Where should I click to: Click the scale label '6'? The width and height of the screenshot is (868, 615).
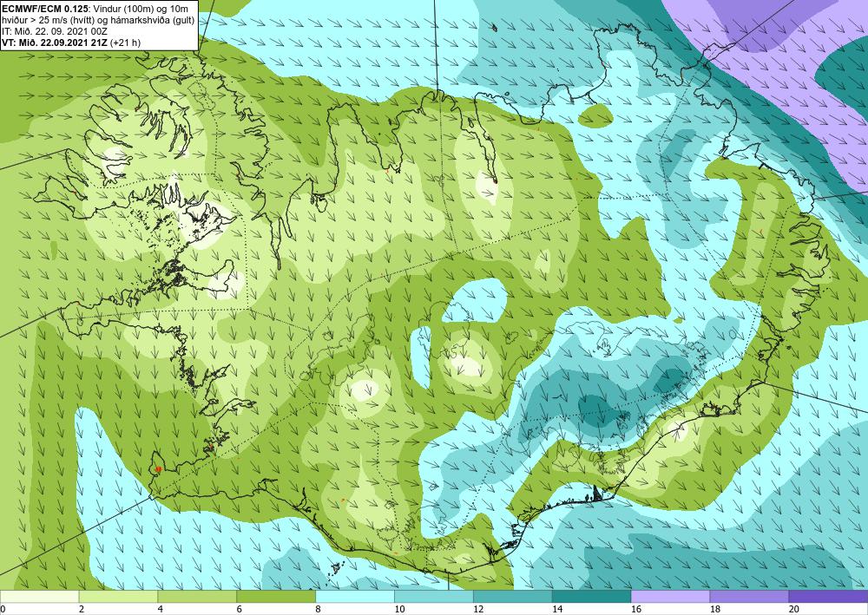coord(240,609)
